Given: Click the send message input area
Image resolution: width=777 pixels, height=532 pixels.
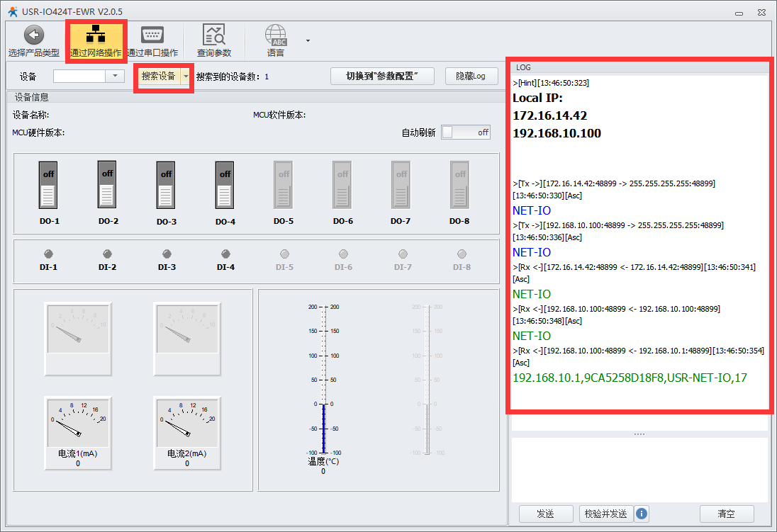Looking at the screenshot, I should click(x=639, y=470).
